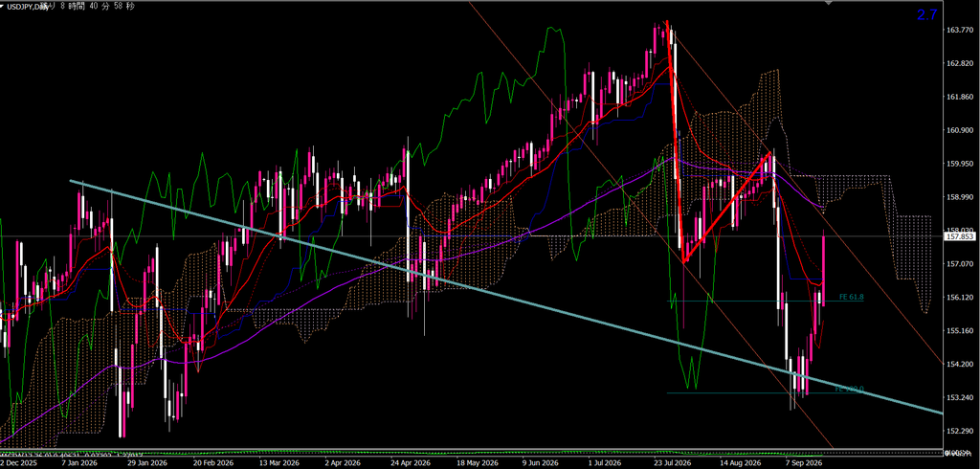This screenshot has height=469, width=980.
Task: Click the 155.160 price axis label
Action: [x=961, y=331]
